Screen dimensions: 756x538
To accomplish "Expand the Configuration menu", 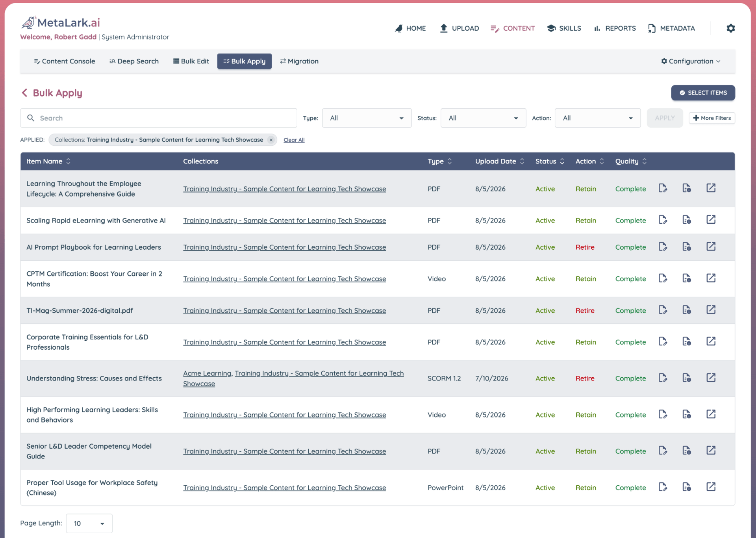I will [691, 61].
